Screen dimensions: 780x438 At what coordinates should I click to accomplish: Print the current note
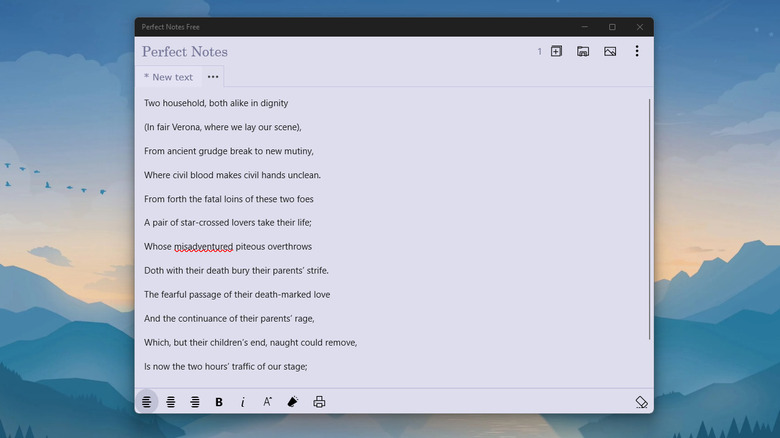pos(319,402)
